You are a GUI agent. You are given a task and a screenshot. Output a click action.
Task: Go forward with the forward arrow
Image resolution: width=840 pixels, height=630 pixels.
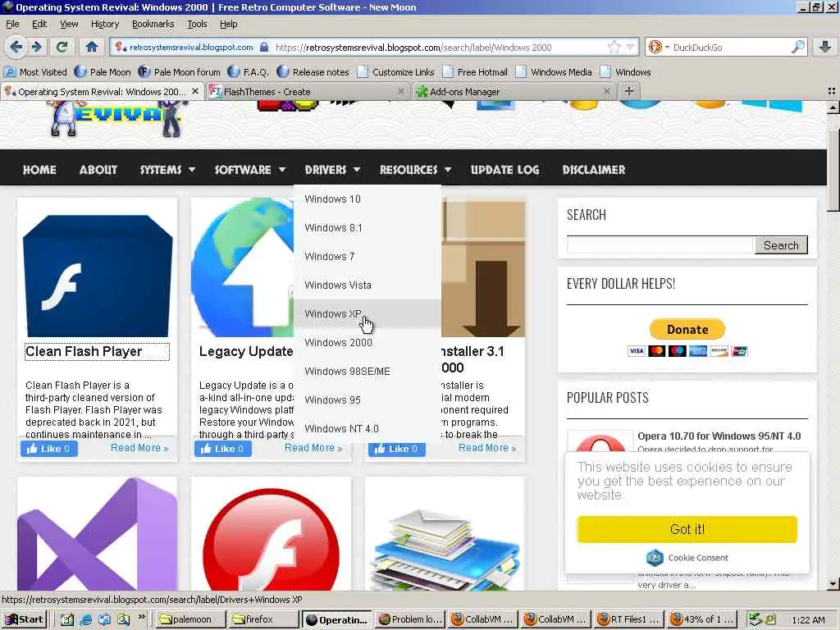36,47
